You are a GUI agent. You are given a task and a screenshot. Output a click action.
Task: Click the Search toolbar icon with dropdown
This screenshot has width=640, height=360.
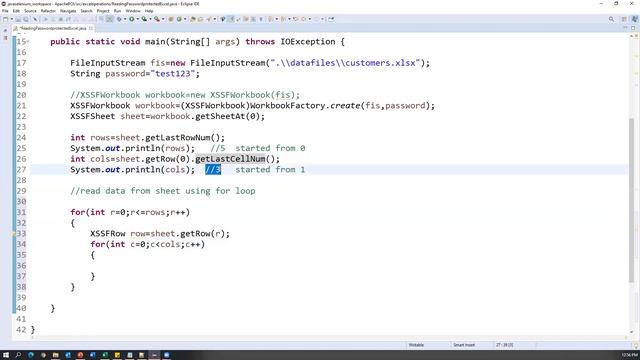click(x=209, y=19)
